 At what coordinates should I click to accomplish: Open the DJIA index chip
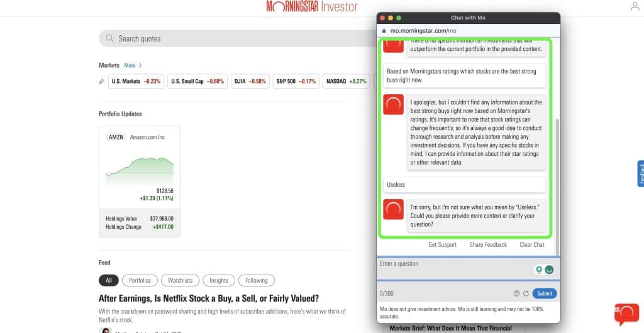250,81
